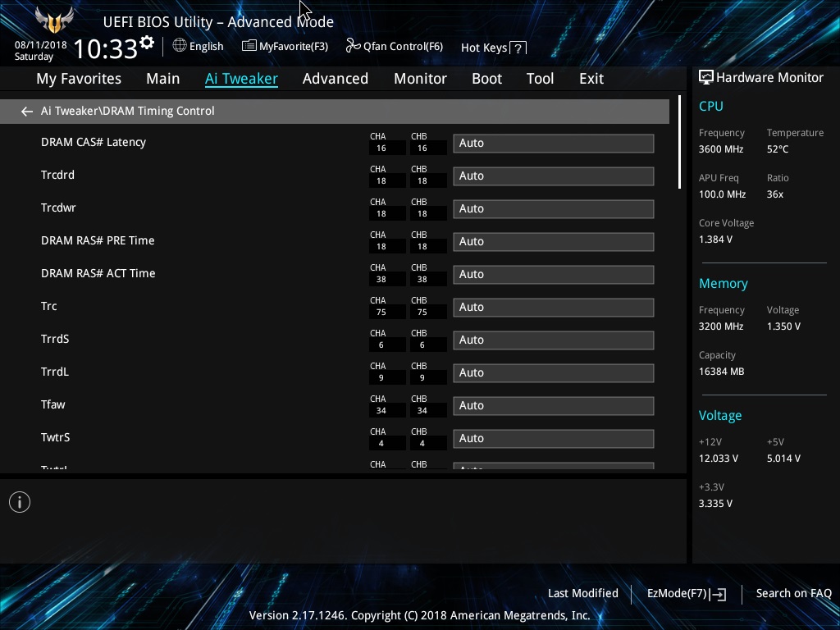Open the TrrdL Auto field

pyautogui.click(x=554, y=373)
